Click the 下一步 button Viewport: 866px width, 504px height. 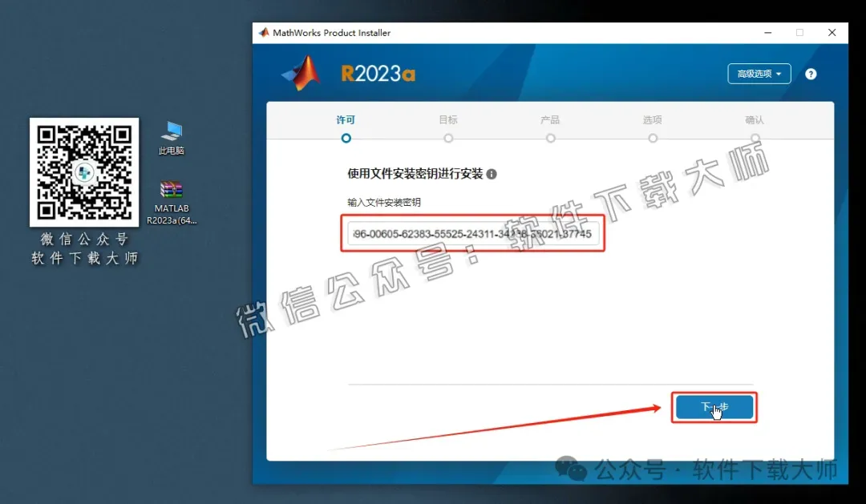click(x=714, y=407)
